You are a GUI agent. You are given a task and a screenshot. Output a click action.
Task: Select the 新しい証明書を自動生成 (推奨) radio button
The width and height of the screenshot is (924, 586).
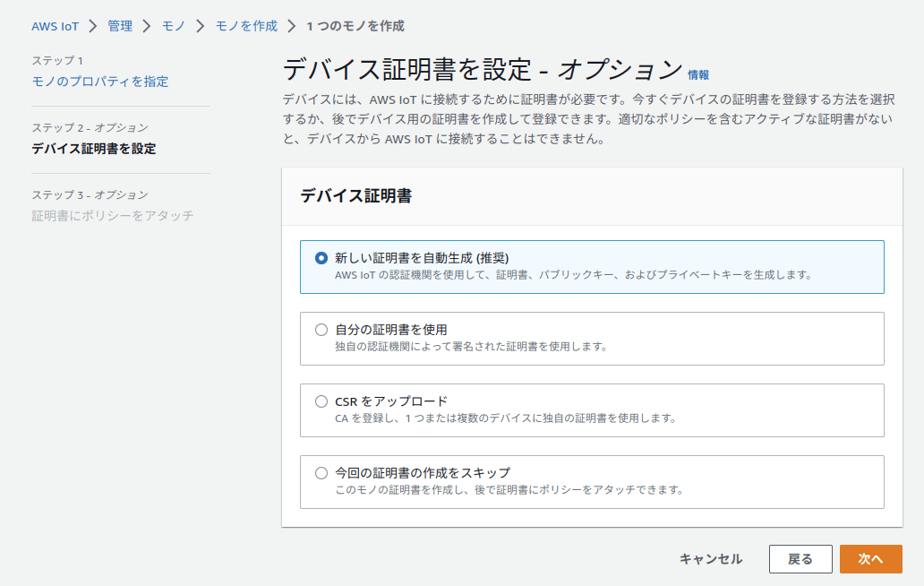click(321, 258)
